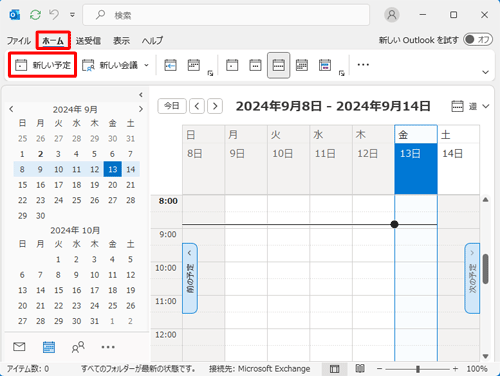Switch to Mail navigation icon
This screenshot has width=500, height=376.
coord(19,347)
